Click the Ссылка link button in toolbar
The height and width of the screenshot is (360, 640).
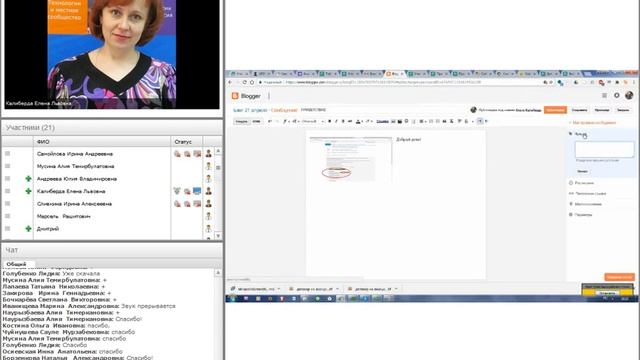pyautogui.click(x=382, y=121)
